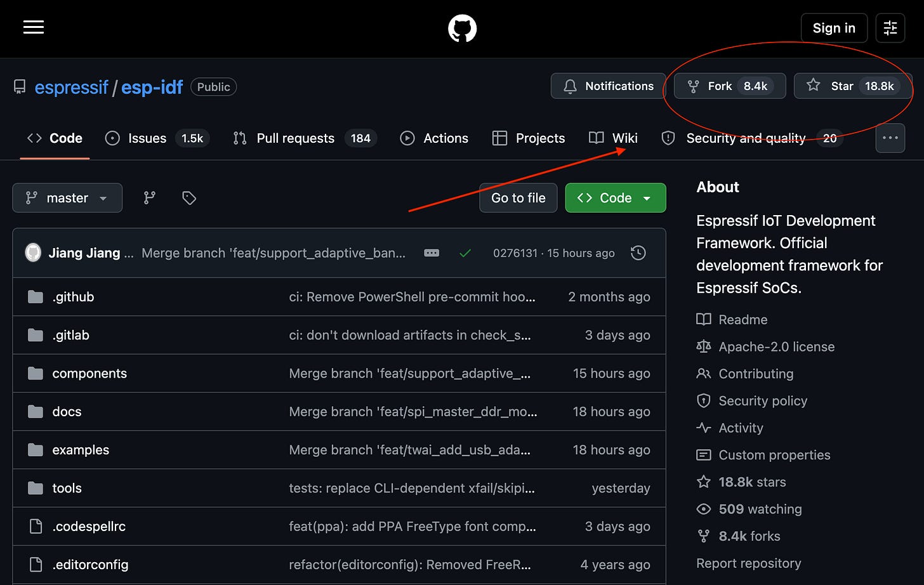Open the examples folder
The width and height of the screenshot is (924, 585).
81,450
